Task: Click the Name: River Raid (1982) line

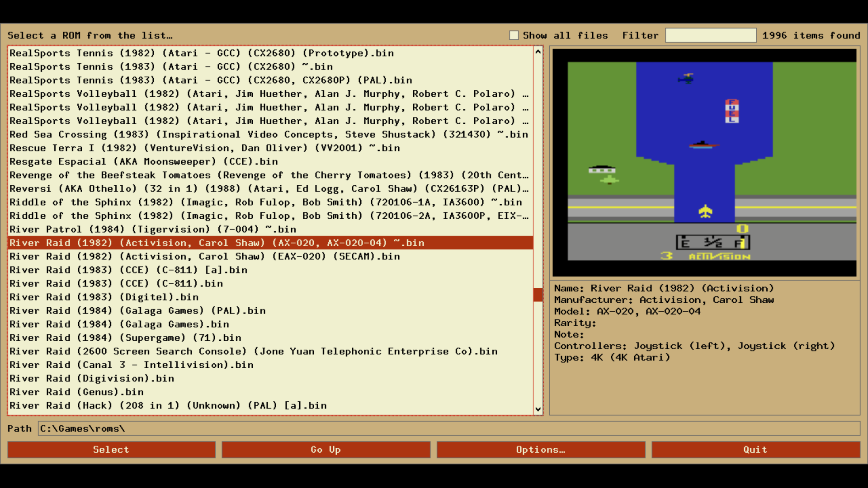Action: [x=664, y=288]
